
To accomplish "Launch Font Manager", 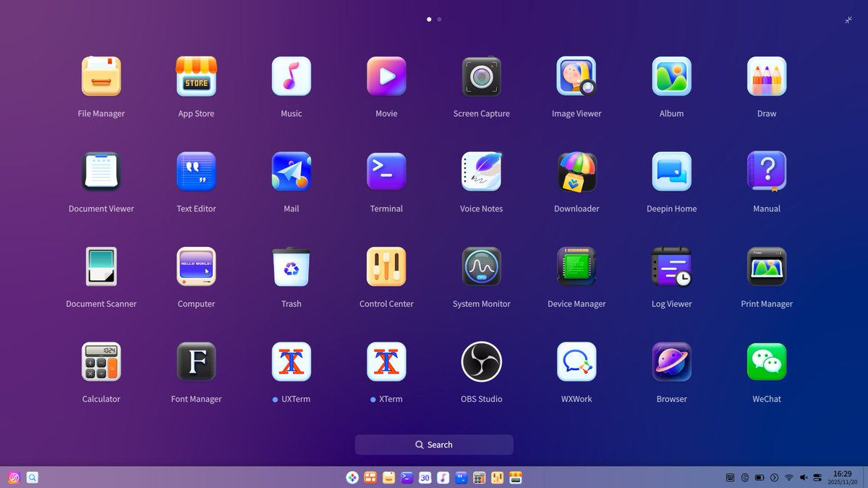I will coord(196,361).
